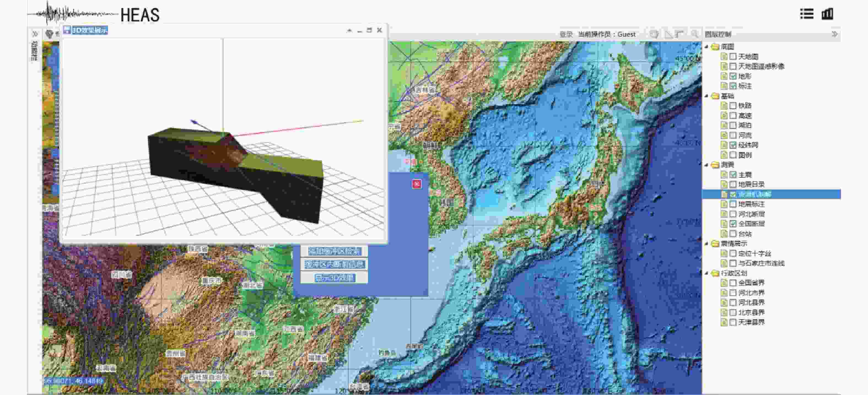Expand the left sidebar with double chevron
868x395 pixels.
click(x=35, y=34)
